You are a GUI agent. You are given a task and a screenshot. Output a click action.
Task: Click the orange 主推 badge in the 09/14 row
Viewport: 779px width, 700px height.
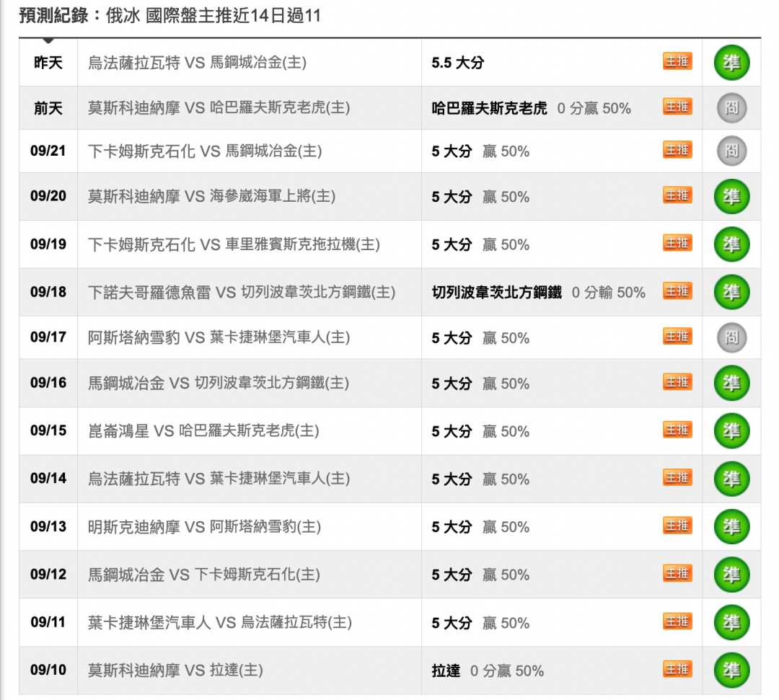(677, 477)
